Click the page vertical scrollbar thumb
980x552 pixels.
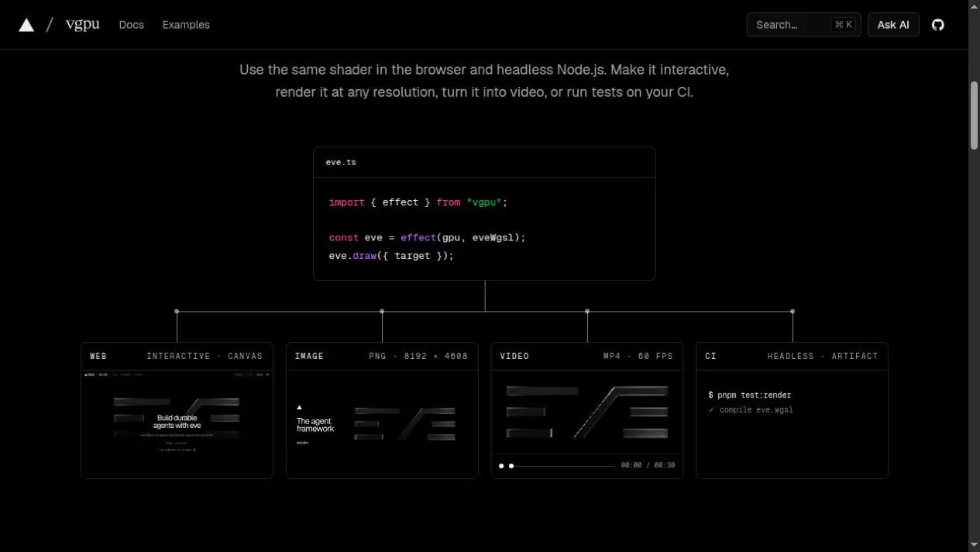(975, 115)
